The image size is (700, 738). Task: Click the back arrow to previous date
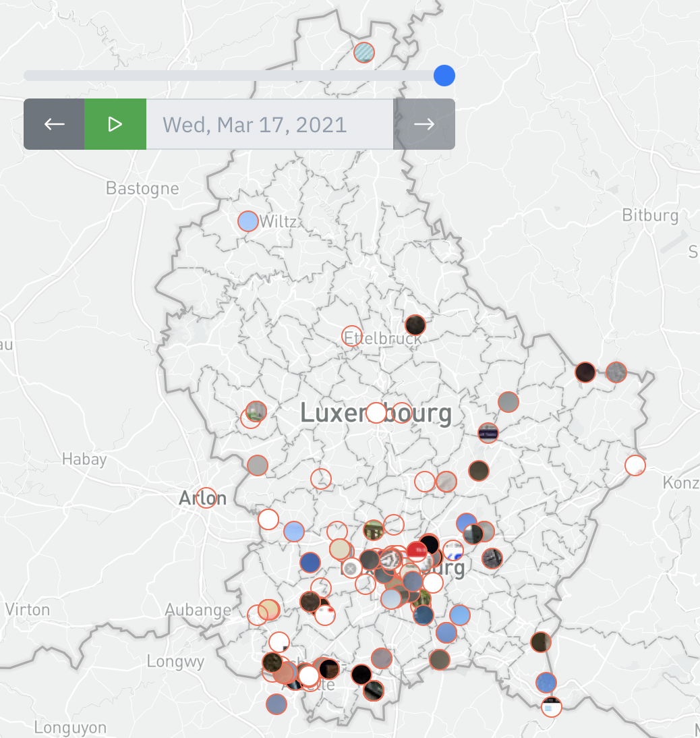(54, 124)
